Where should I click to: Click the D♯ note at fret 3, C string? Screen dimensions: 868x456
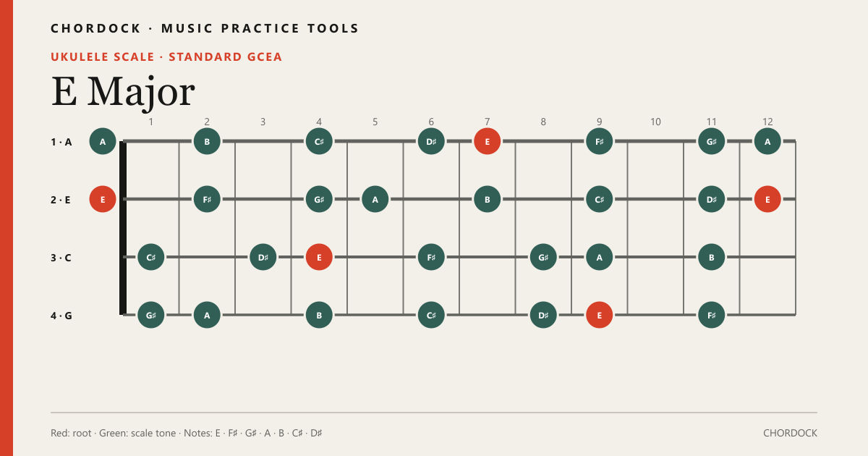coord(263,257)
